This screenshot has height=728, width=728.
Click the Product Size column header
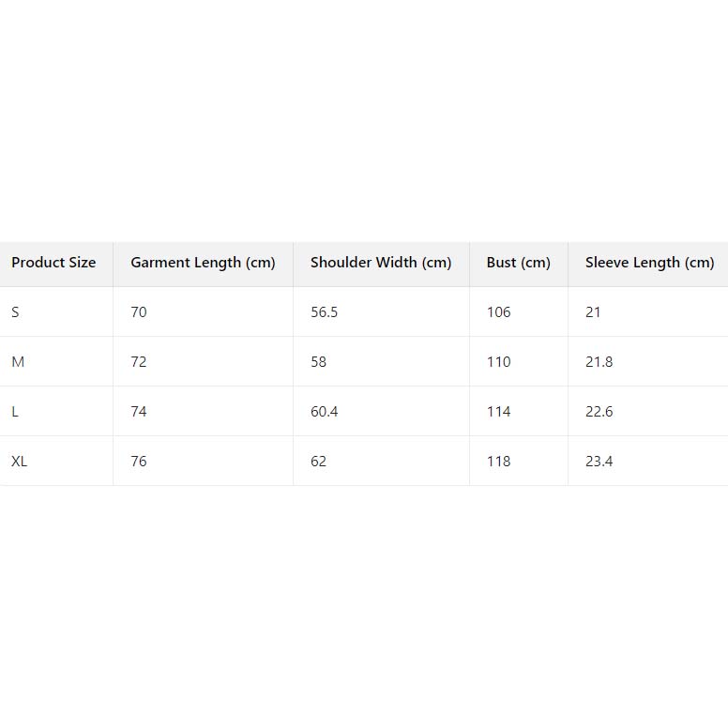tap(53, 263)
